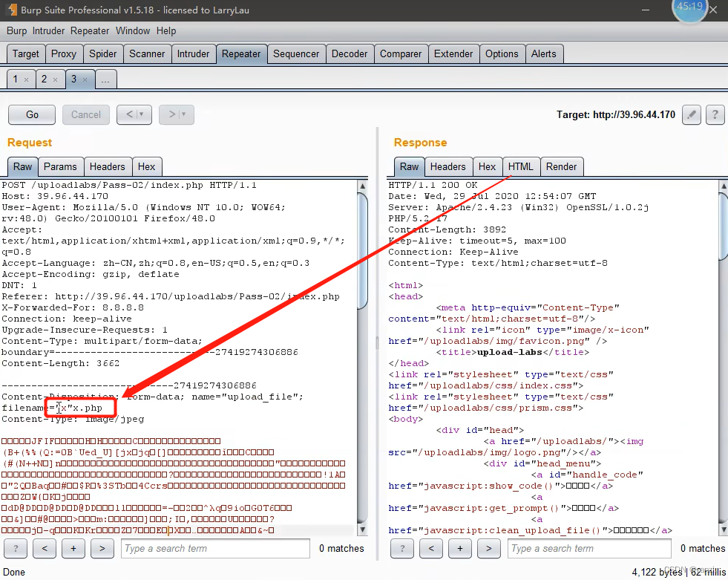
Task: Click the Cancel button
Action: (x=86, y=114)
